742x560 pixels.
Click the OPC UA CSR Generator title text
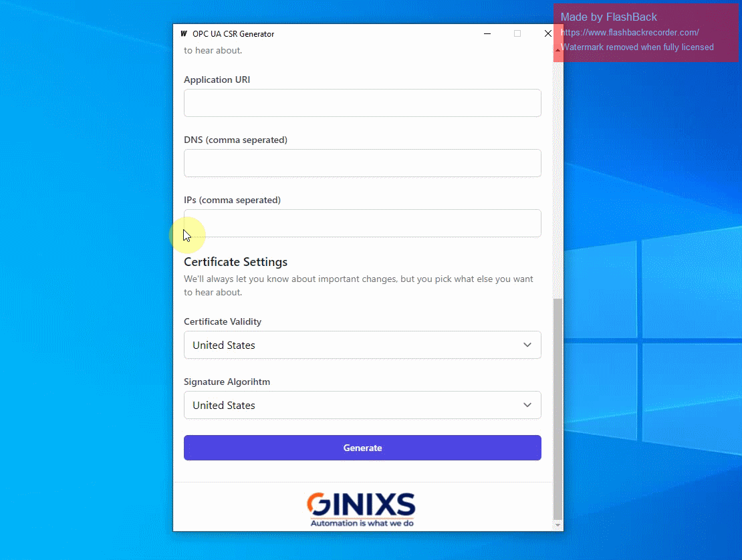click(x=233, y=34)
